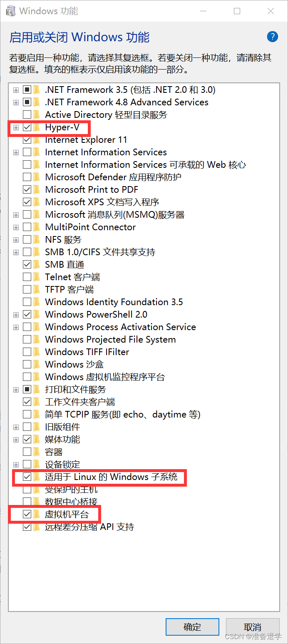Check the Windows 沙盒 feature
The width and height of the screenshot is (288, 644).
(27, 364)
